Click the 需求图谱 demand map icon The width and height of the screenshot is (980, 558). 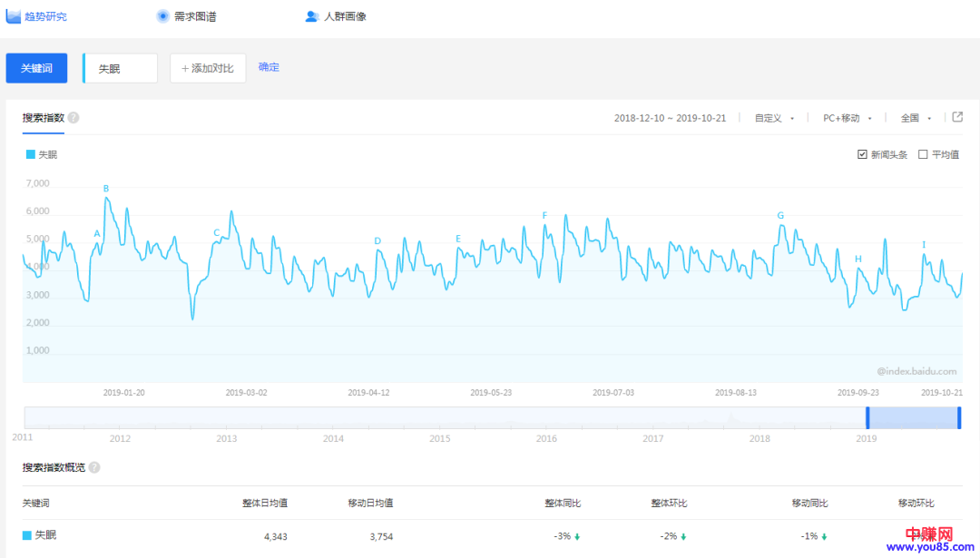point(162,15)
